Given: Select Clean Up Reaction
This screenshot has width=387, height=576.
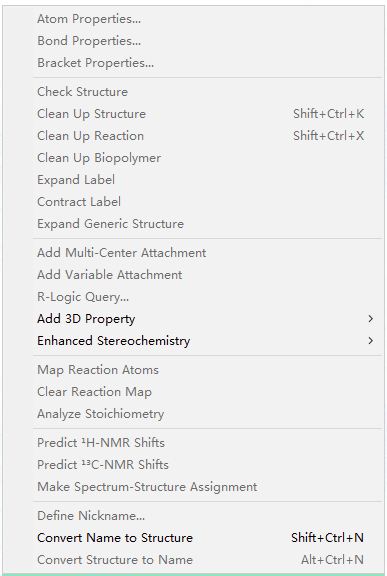Looking at the screenshot, I should click(207, 136).
